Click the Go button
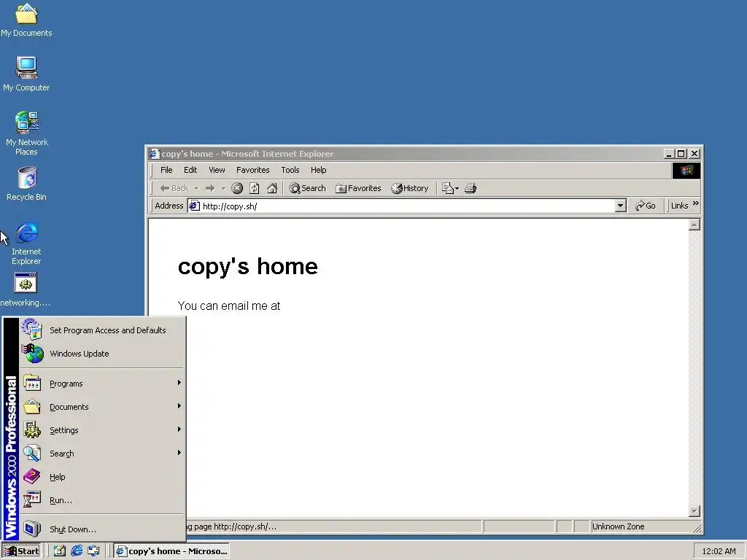The image size is (747, 560). pos(645,206)
